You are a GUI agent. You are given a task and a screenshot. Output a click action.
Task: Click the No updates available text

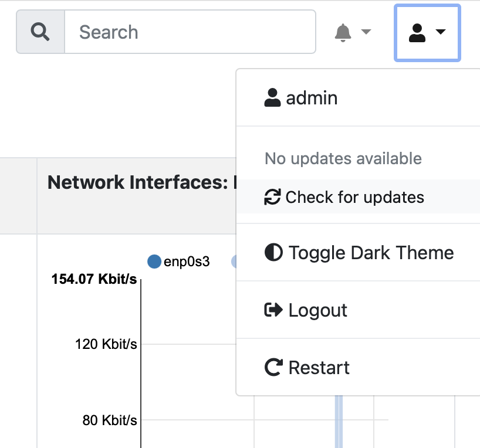tap(343, 158)
